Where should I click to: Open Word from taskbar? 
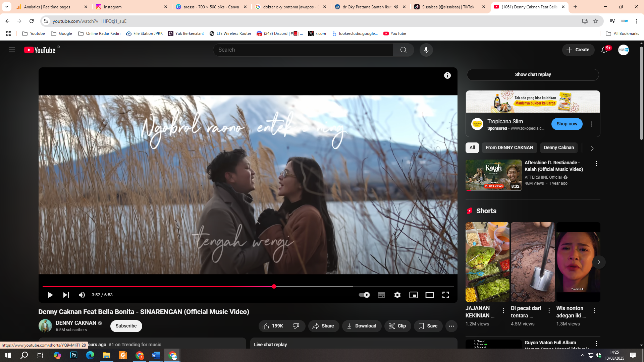point(156,355)
